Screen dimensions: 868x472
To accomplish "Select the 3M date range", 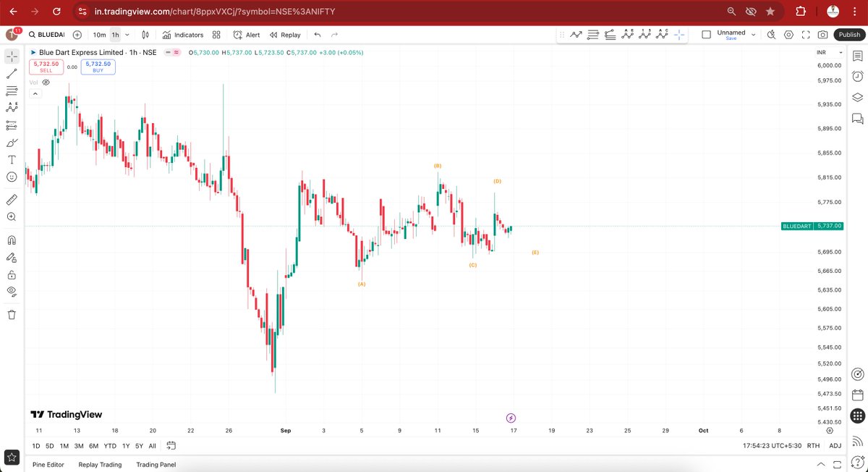I will (x=79, y=446).
